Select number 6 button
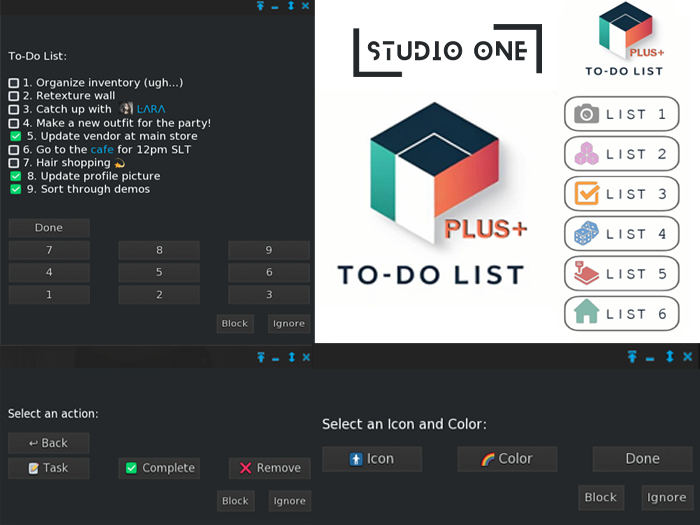700x525 pixels. 269,272
